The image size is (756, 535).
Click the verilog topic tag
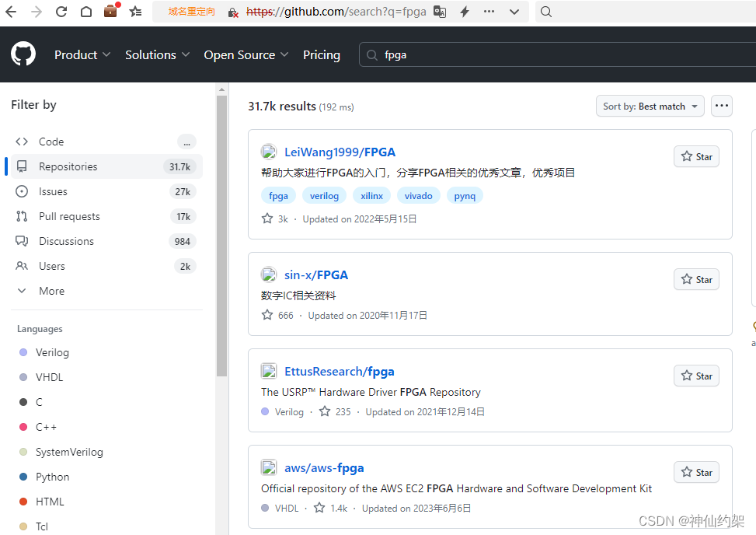point(324,196)
